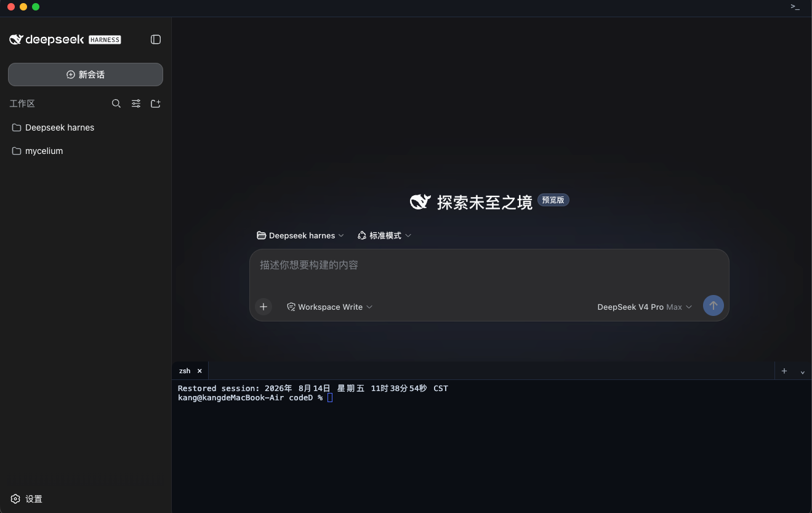Click the plus attachment button
812x513 pixels.
coord(263,307)
